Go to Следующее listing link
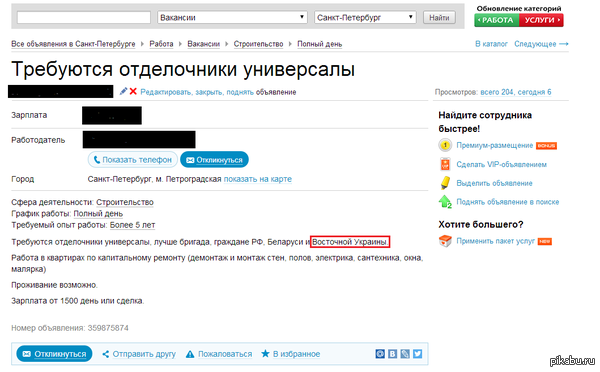The width and height of the screenshot is (600, 372). coord(541,44)
